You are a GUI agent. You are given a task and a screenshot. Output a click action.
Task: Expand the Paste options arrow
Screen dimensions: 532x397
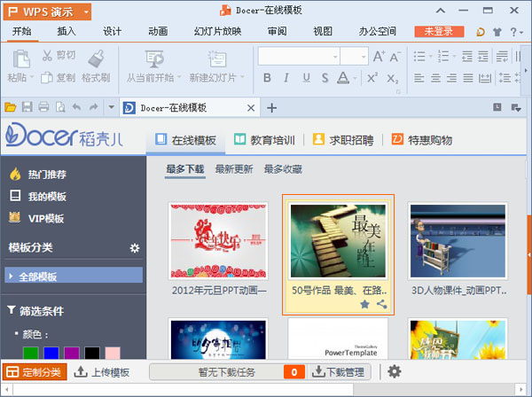point(32,77)
